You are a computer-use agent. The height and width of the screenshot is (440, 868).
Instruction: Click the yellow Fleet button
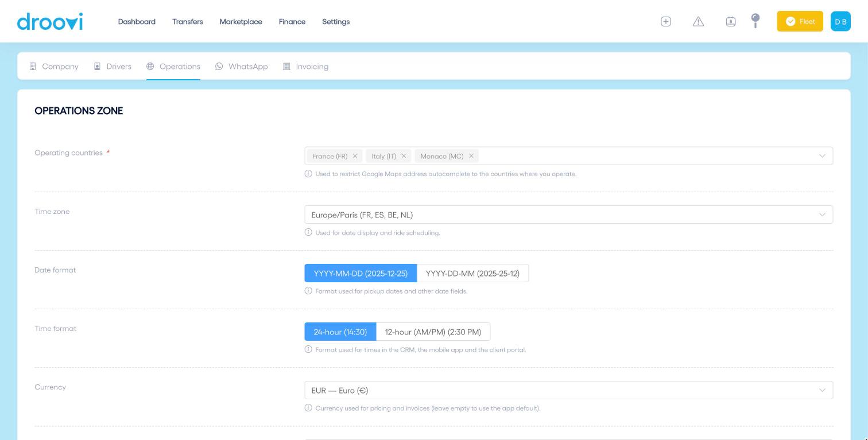800,21
